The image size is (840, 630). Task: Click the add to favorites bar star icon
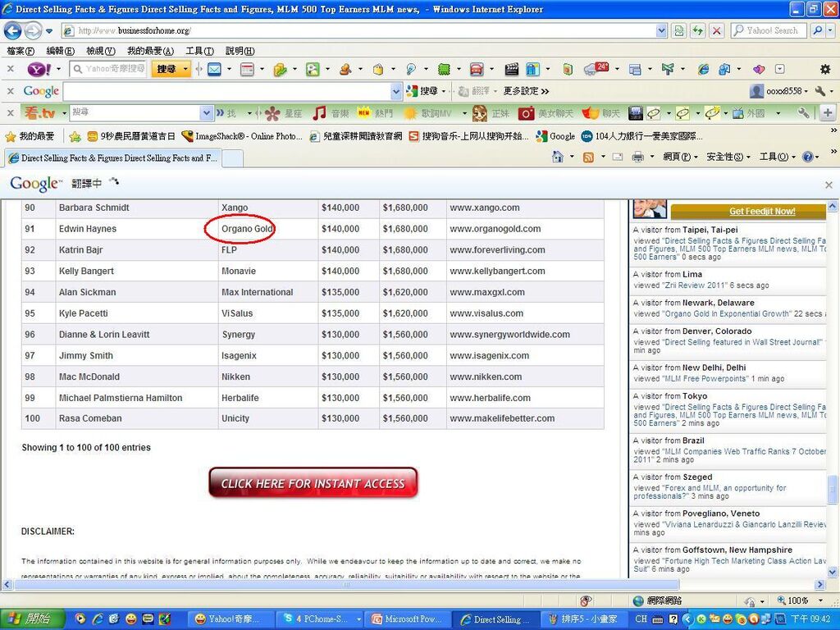click(x=75, y=136)
